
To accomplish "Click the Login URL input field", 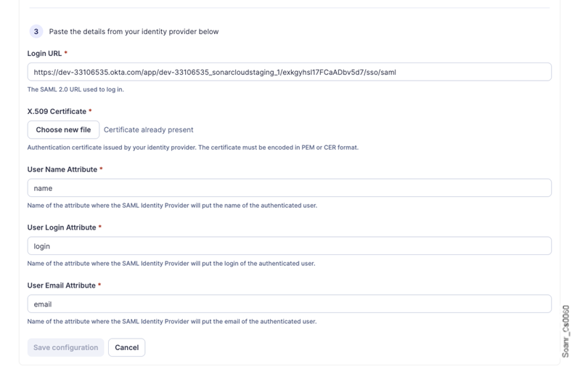I will coord(289,72).
